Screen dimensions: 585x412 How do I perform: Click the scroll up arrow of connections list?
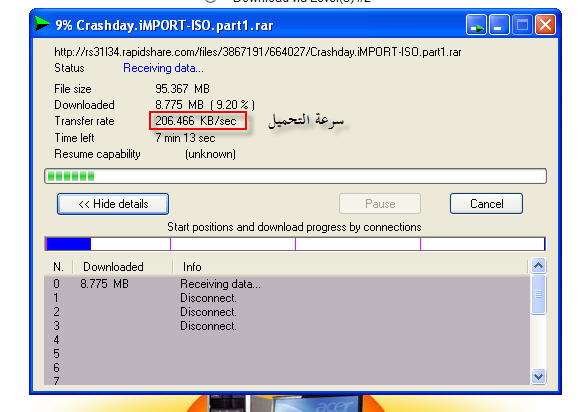click(538, 265)
